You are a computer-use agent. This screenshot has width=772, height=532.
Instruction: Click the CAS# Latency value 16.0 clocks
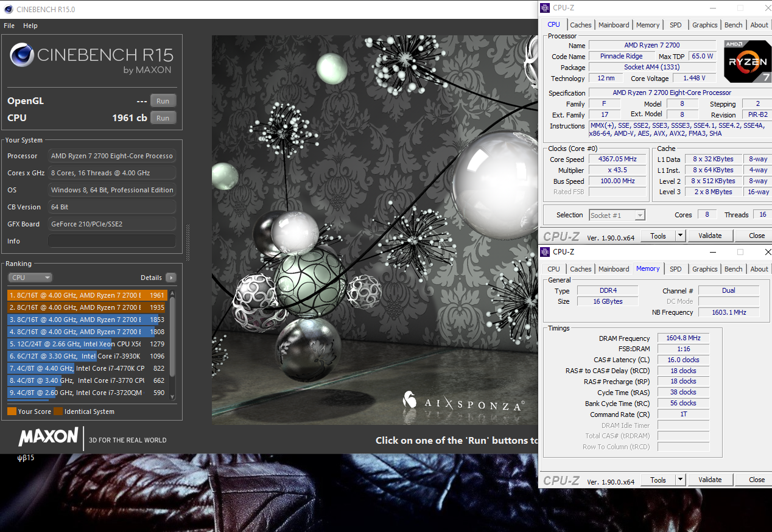(683, 360)
